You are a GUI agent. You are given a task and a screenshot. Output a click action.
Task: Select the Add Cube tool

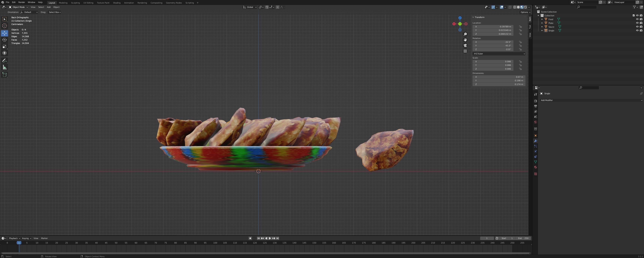coord(5,75)
